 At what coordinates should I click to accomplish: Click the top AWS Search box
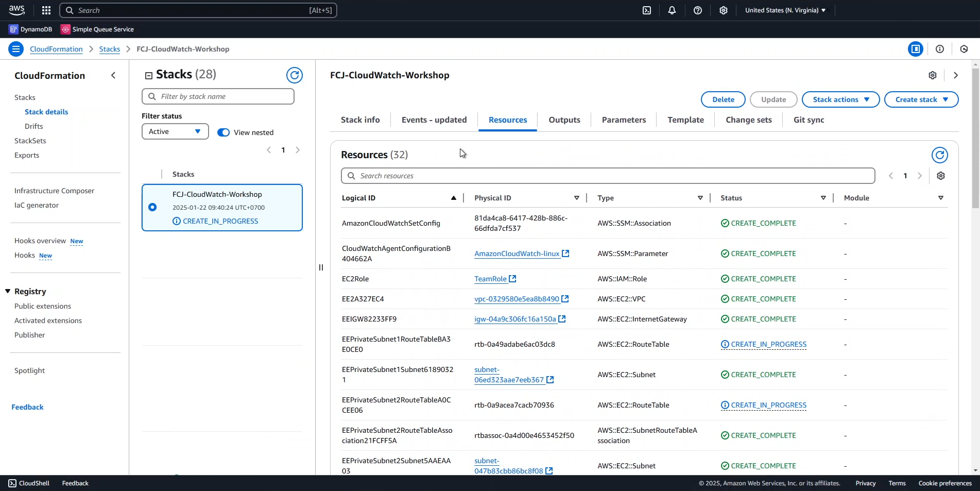[x=198, y=10]
